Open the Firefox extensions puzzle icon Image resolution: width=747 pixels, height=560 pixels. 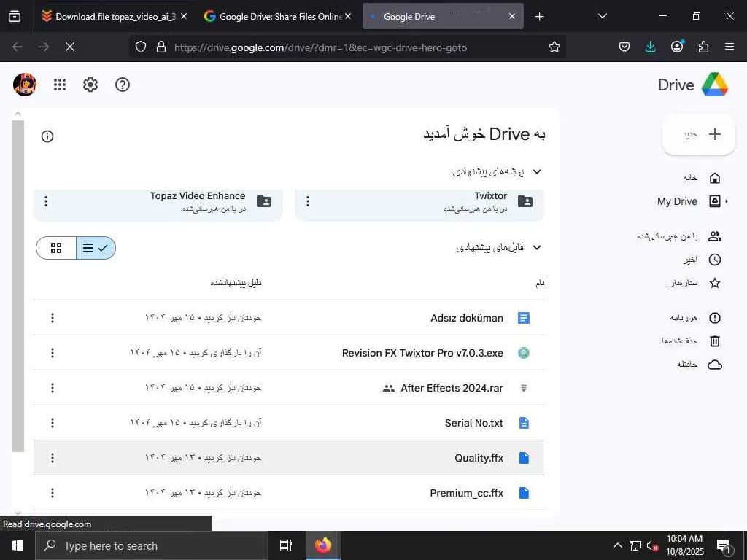pos(703,47)
